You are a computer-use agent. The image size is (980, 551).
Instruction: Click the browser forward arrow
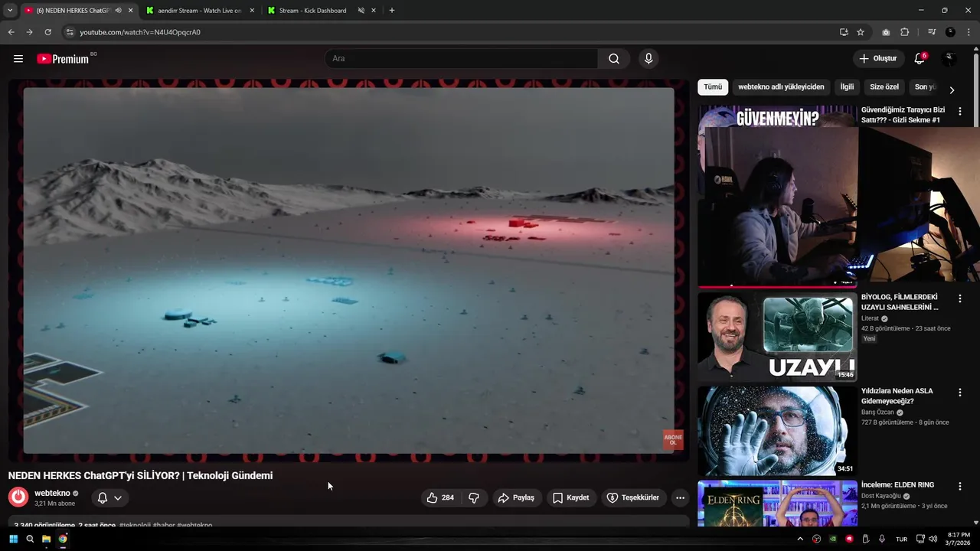pyautogui.click(x=29, y=32)
